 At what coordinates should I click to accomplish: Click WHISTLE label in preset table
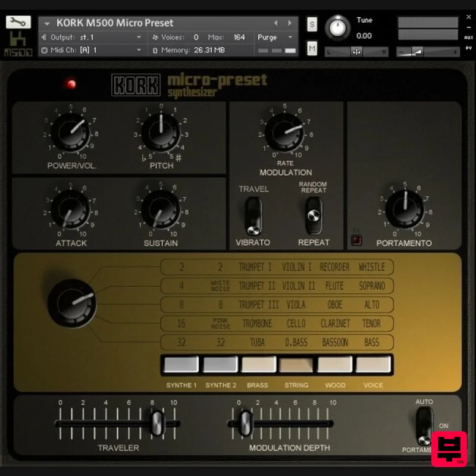pyautogui.click(x=372, y=267)
